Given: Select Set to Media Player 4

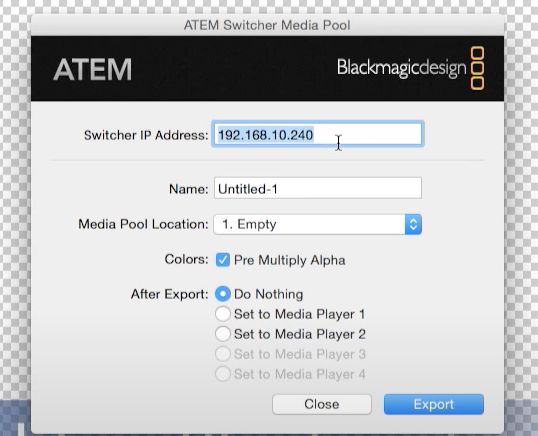Looking at the screenshot, I should (x=223, y=374).
